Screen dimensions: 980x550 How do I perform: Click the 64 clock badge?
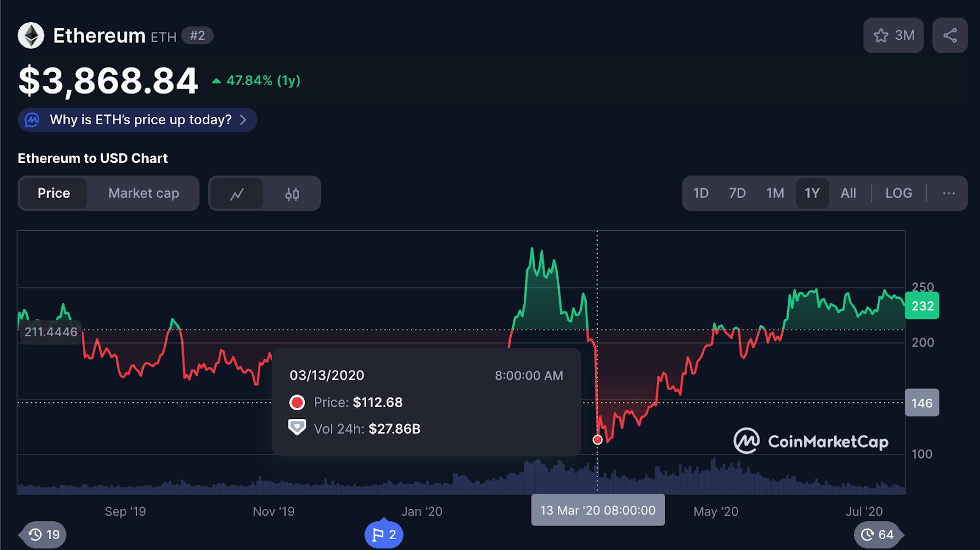[x=878, y=535]
